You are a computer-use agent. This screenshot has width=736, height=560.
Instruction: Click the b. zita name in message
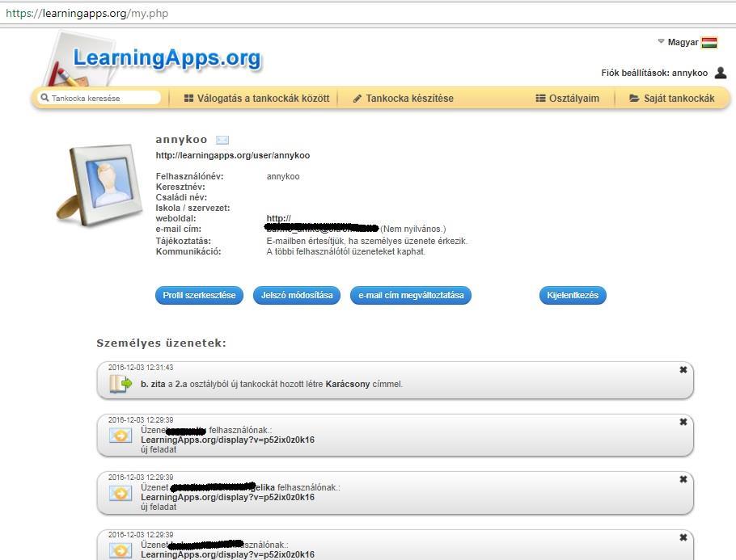(x=153, y=384)
